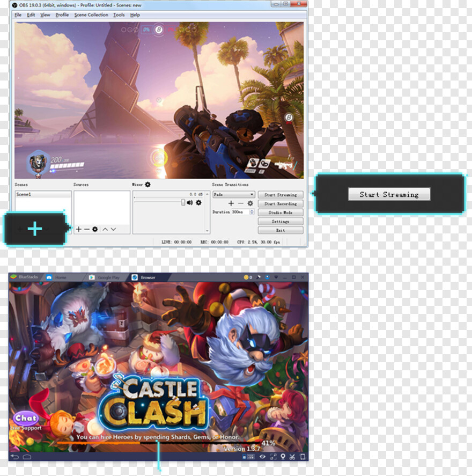
Task: Click the BlueStacks scissors screenshot icon
Action: click(x=292, y=457)
